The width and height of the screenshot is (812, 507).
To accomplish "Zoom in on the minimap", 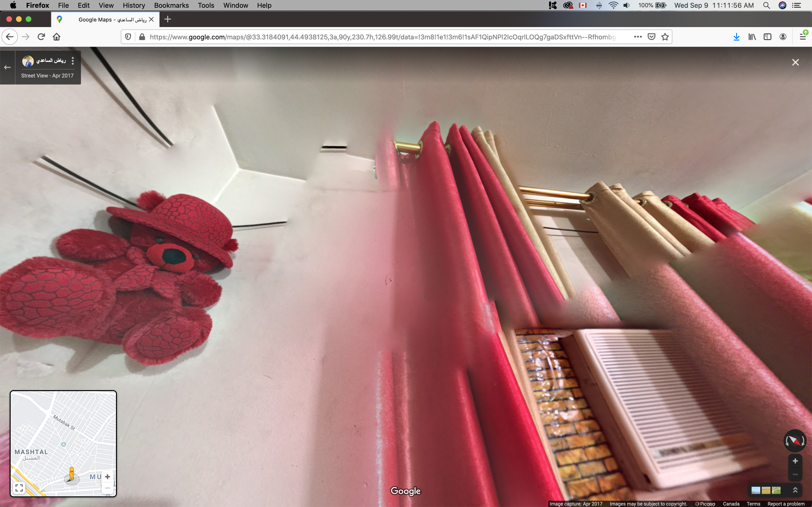I will pos(107,477).
